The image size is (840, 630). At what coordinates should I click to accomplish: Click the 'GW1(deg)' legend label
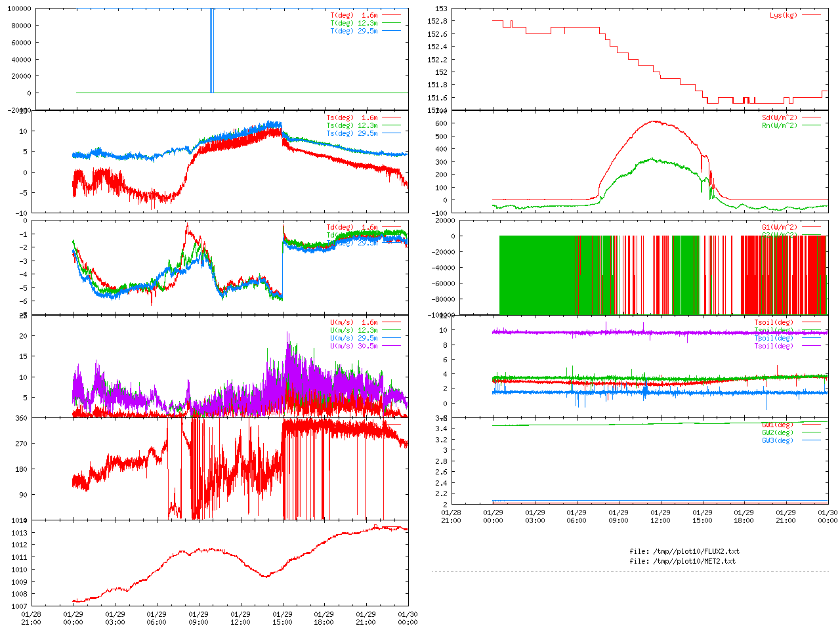pyautogui.click(x=778, y=425)
